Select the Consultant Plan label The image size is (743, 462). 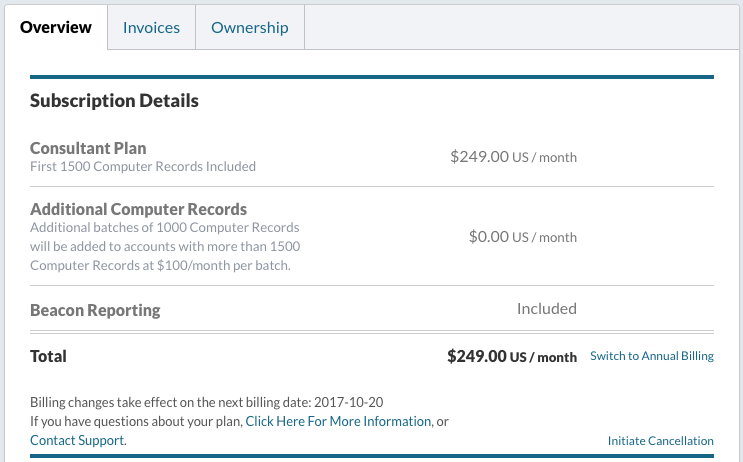click(88, 148)
